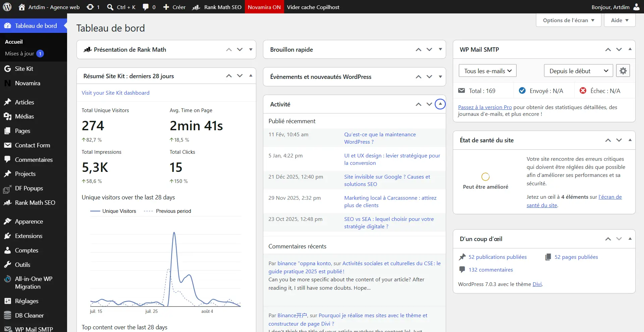Open comment author binance "oppna konto link
The height and width of the screenshot is (332, 644).
(304, 264)
